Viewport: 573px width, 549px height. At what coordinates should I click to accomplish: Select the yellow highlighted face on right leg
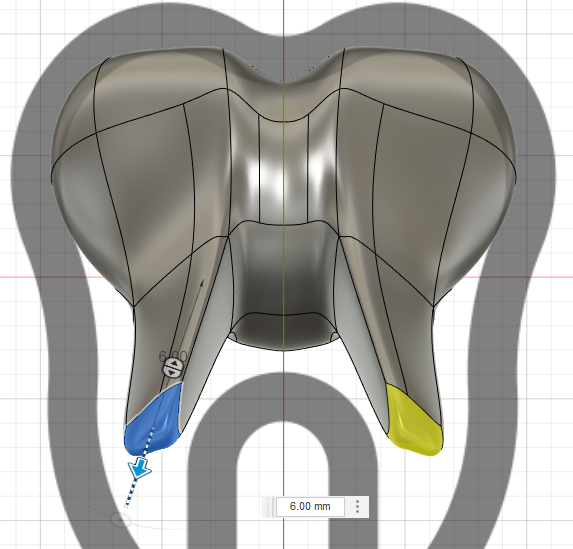[413, 420]
